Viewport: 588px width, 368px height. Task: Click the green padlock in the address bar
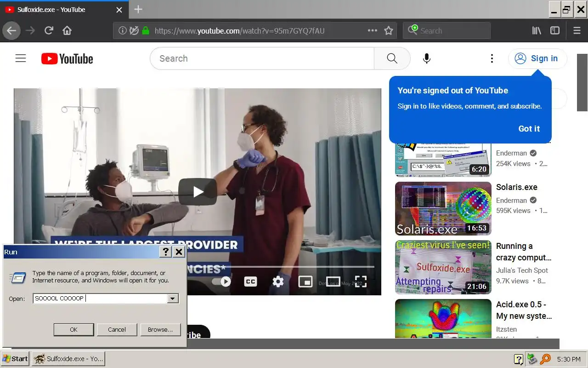pyautogui.click(x=146, y=31)
